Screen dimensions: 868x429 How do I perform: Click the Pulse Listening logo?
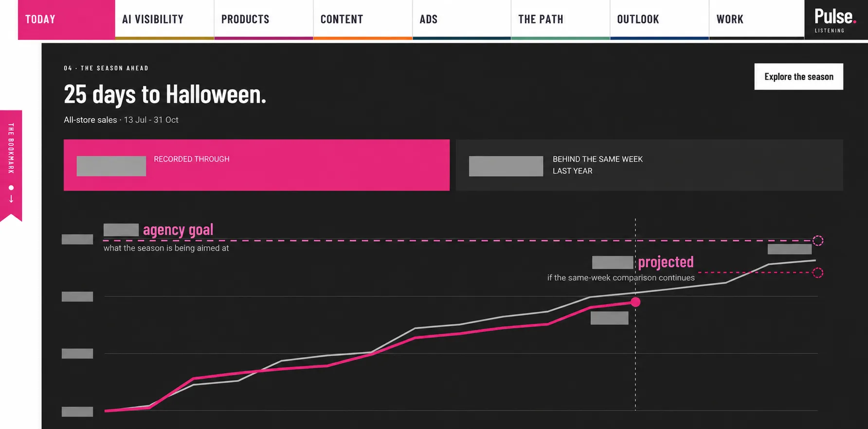pos(836,19)
